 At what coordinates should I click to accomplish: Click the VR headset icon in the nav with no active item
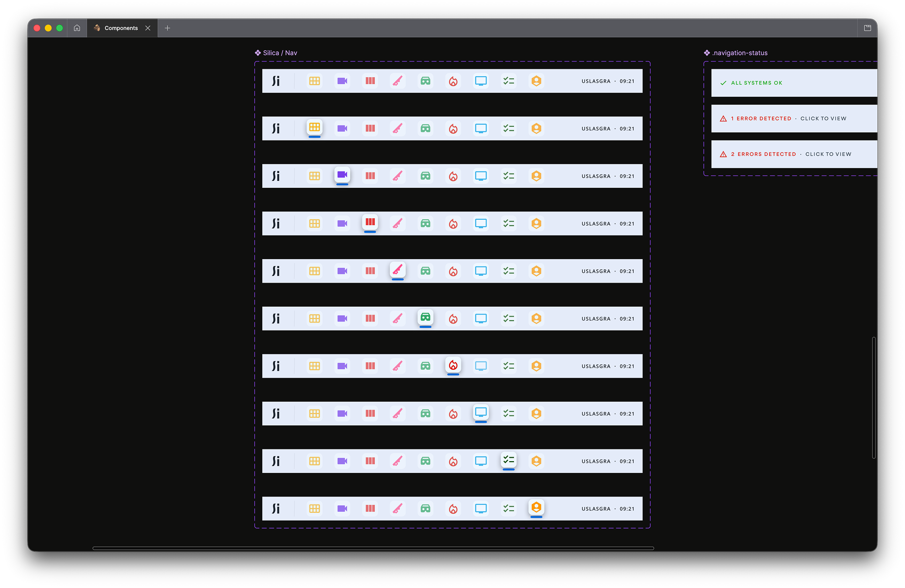tap(425, 81)
